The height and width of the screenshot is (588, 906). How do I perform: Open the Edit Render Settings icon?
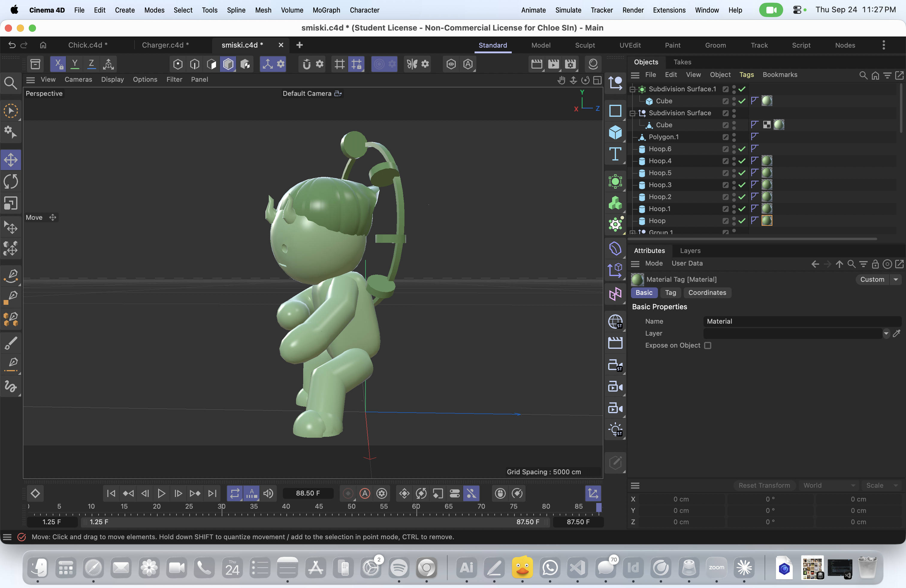(570, 64)
